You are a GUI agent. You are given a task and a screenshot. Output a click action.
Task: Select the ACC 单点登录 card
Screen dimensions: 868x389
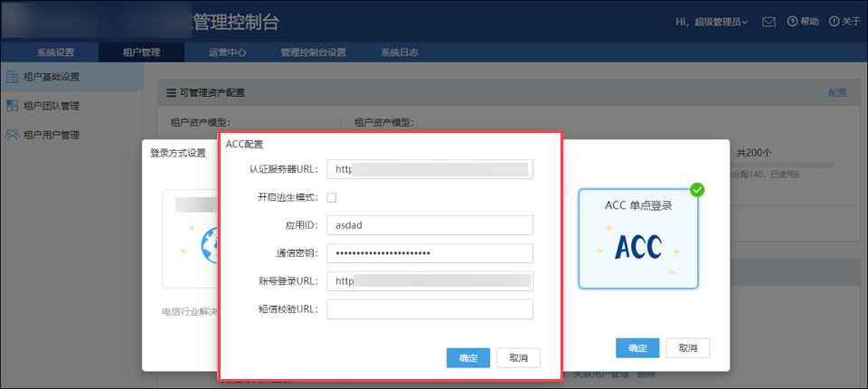[637, 238]
